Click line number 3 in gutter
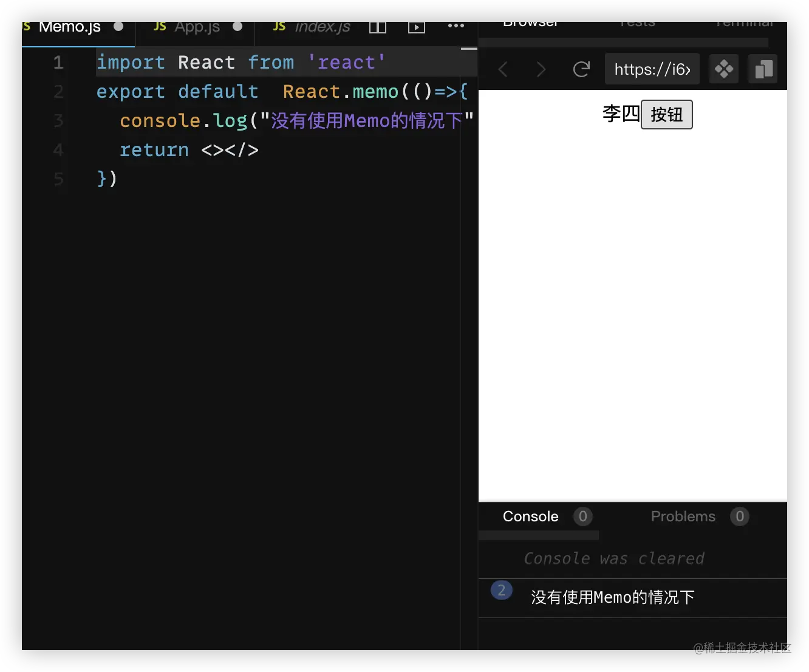This screenshot has width=809, height=672. [x=58, y=121]
